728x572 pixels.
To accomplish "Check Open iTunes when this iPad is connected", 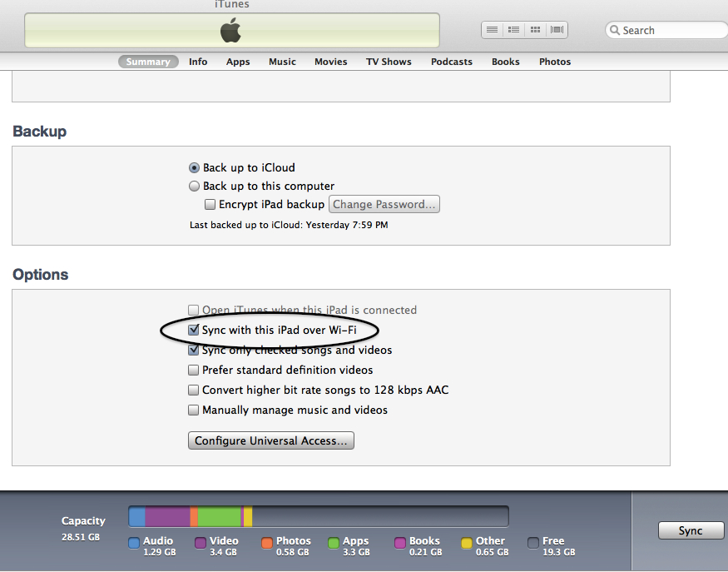I will 193,310.
